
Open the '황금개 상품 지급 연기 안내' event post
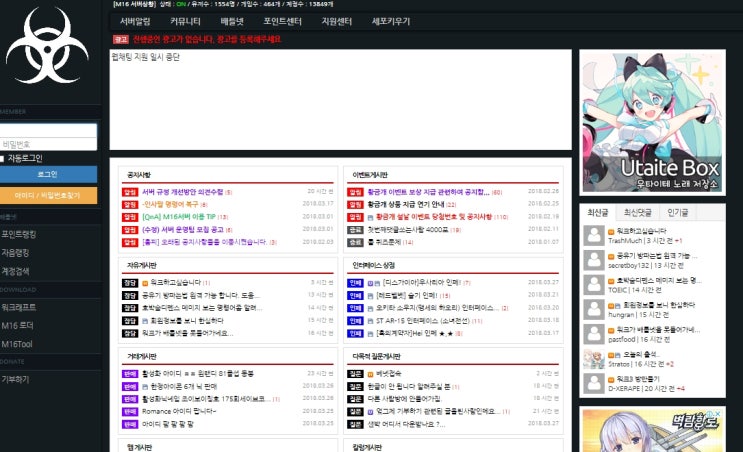[x=406, y=205]
